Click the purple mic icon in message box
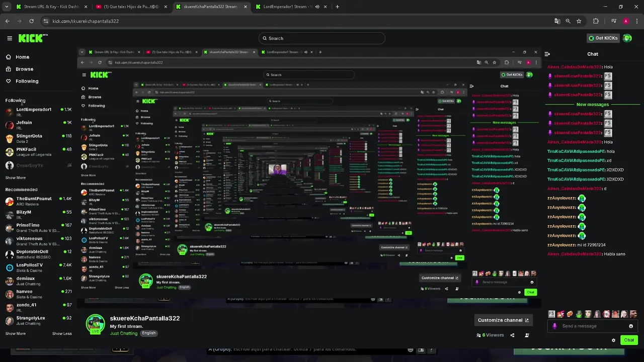The image size is (644, 362). pos(554,326)
